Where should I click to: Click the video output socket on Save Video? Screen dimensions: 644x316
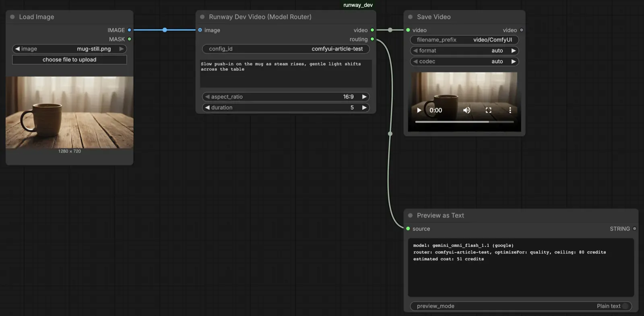coord(522,30)
